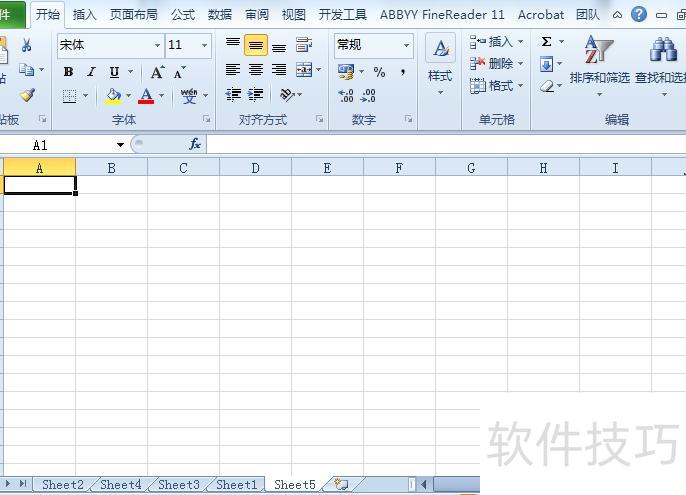The image size is (686, 495).
Task: Toggle middle vertical alignment
Action: tap(256, 45)
